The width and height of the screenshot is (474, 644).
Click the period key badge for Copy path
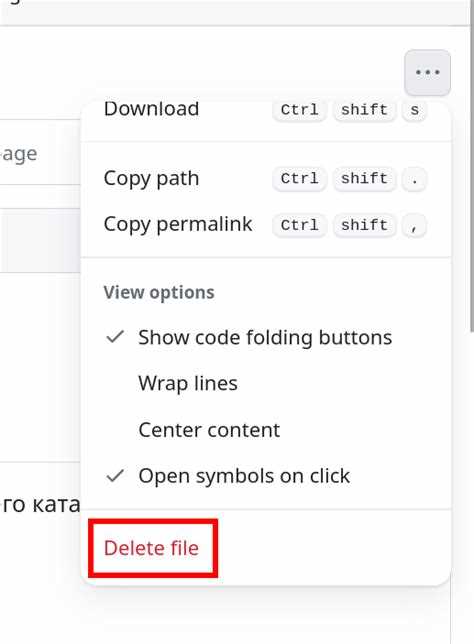[414, 178]
